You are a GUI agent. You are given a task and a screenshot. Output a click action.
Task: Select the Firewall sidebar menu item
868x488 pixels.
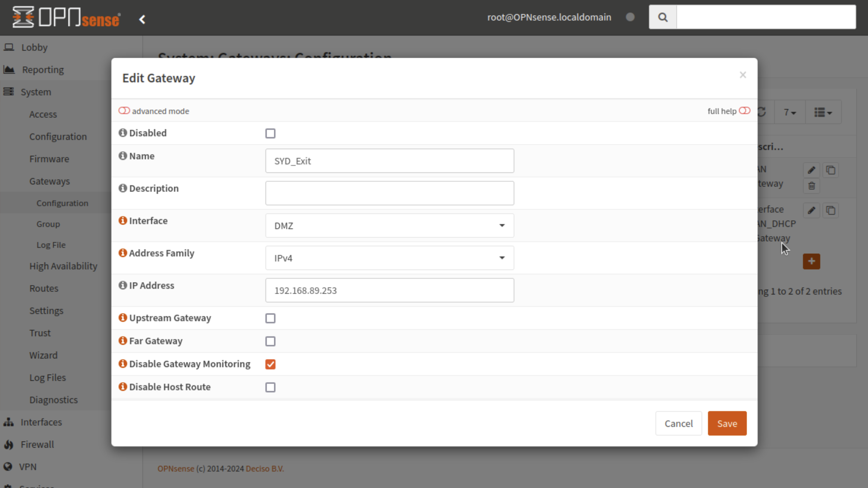click(x=37, y=444)
